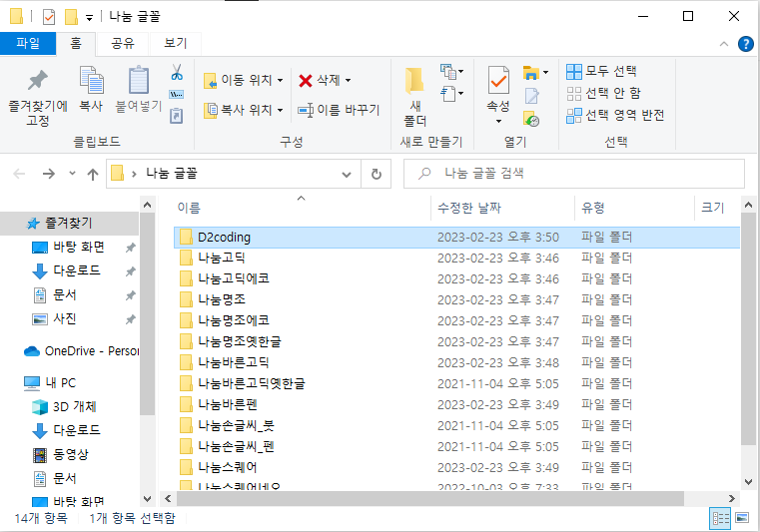Select 다운로드 under Quick access

tap(66, 270)
